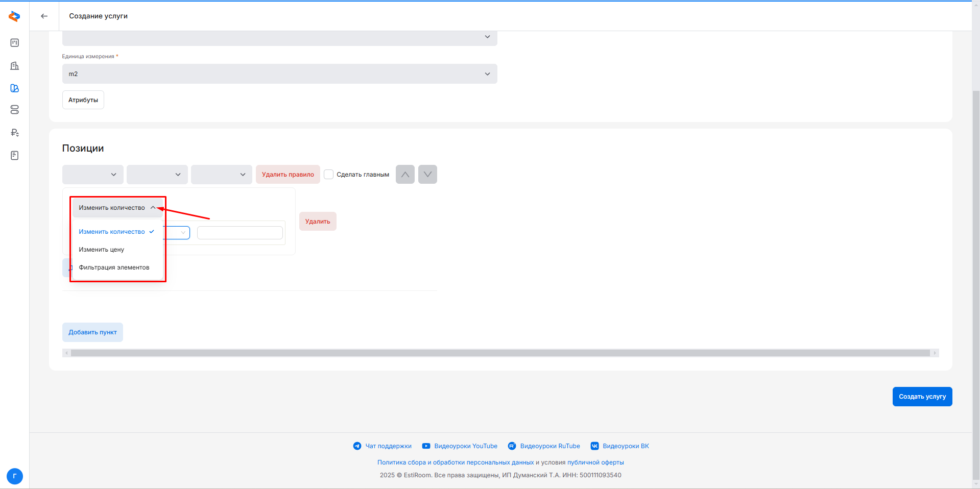Choose "Фильтрация элементов" in the dropdown list
This screenshot has height=489, width=980.
[114, 267]
